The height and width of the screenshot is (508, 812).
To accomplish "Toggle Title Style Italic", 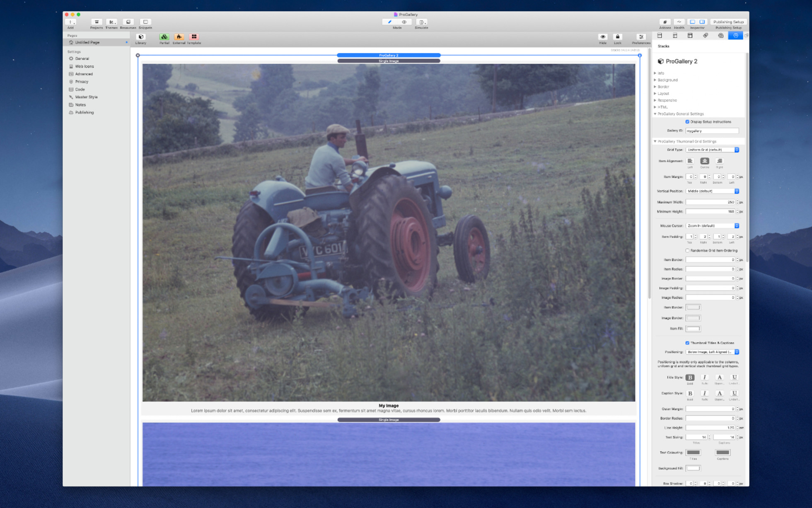I will 705,377.
